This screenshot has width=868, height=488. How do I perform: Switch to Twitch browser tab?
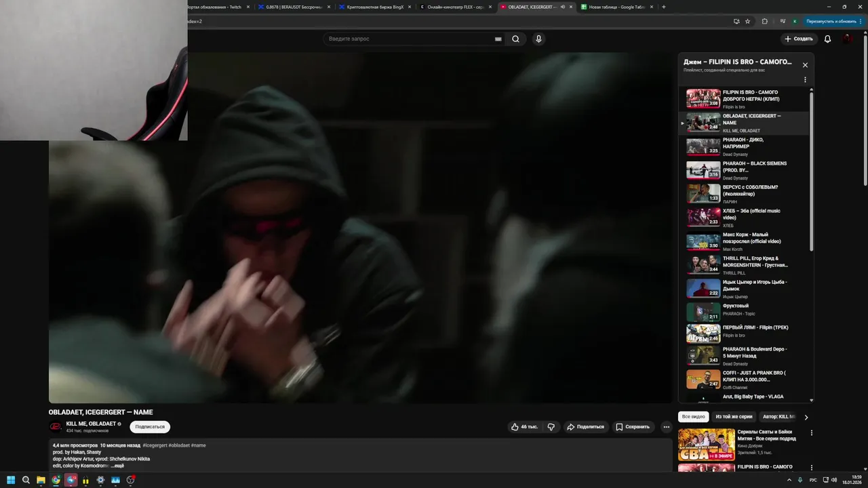pos(219,7)
